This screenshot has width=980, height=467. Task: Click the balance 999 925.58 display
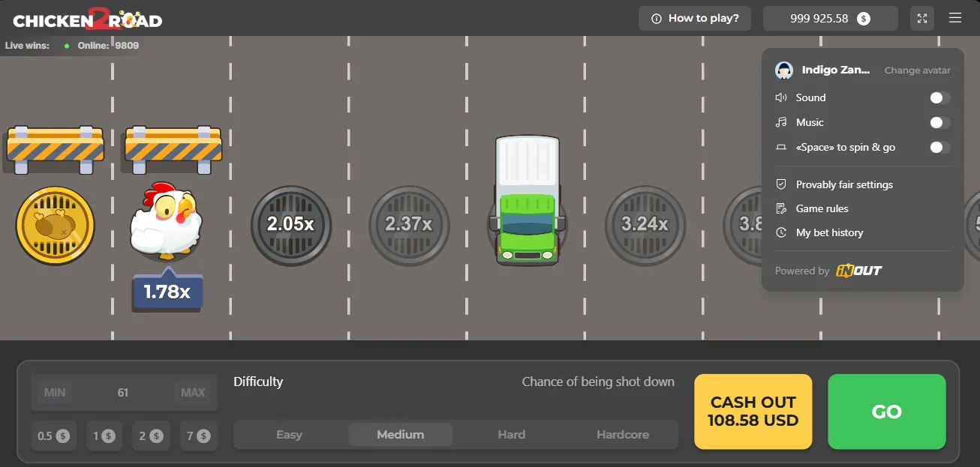click(830, 18)
